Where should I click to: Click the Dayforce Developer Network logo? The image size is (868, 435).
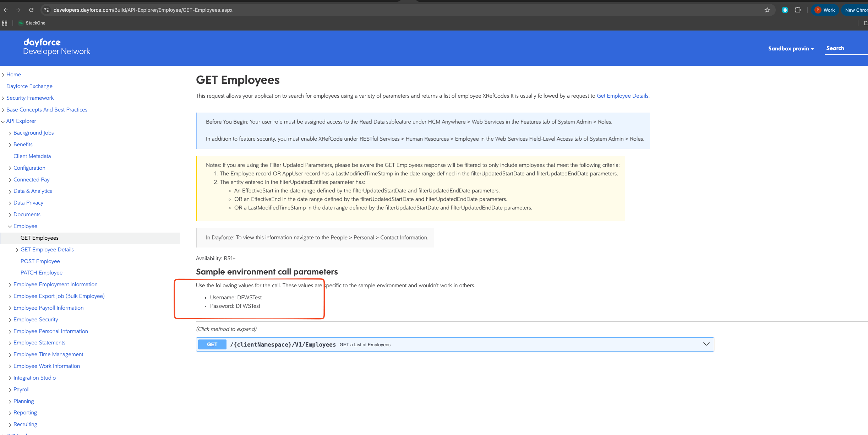click(57, 47)
